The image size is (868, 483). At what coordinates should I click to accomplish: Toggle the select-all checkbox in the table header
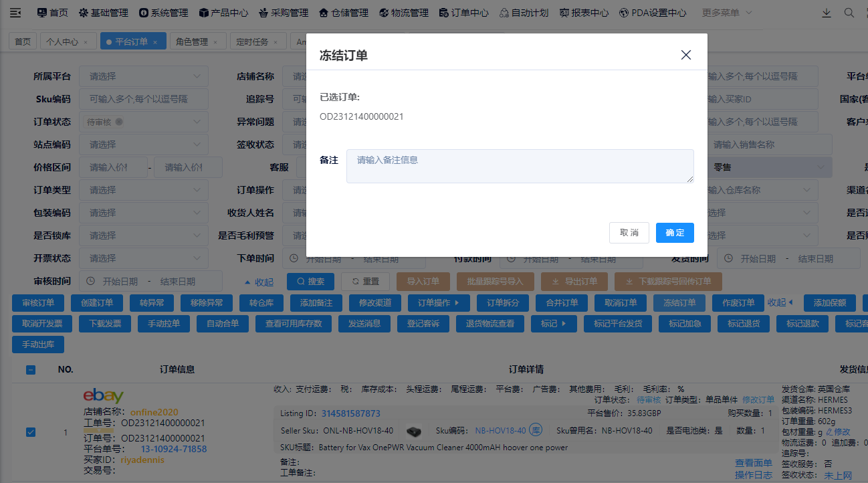[x=30, y=369]
